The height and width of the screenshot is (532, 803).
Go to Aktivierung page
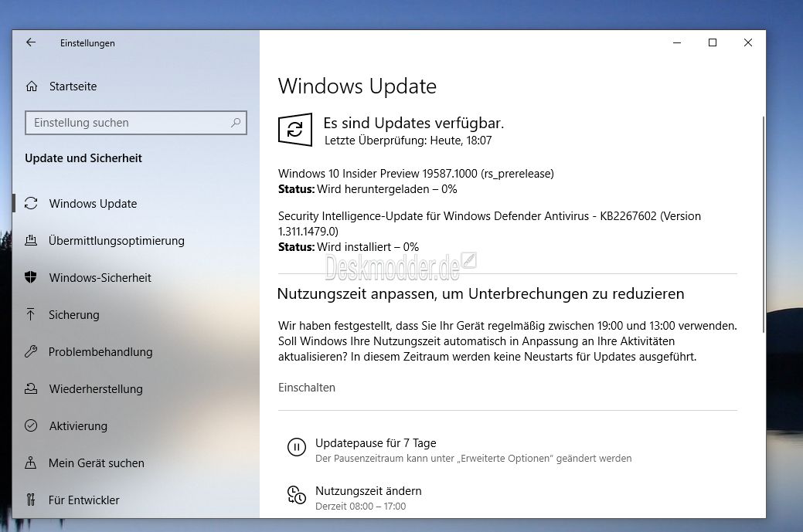tap(78, 426)
